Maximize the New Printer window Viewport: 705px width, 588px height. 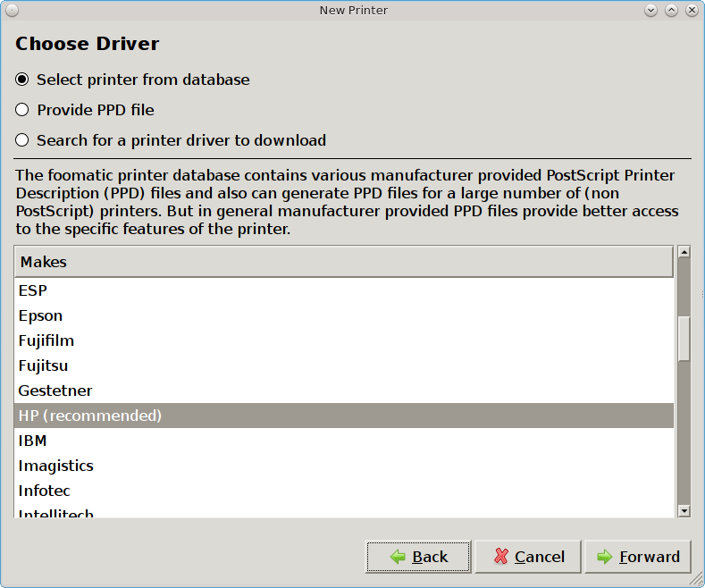671,10
